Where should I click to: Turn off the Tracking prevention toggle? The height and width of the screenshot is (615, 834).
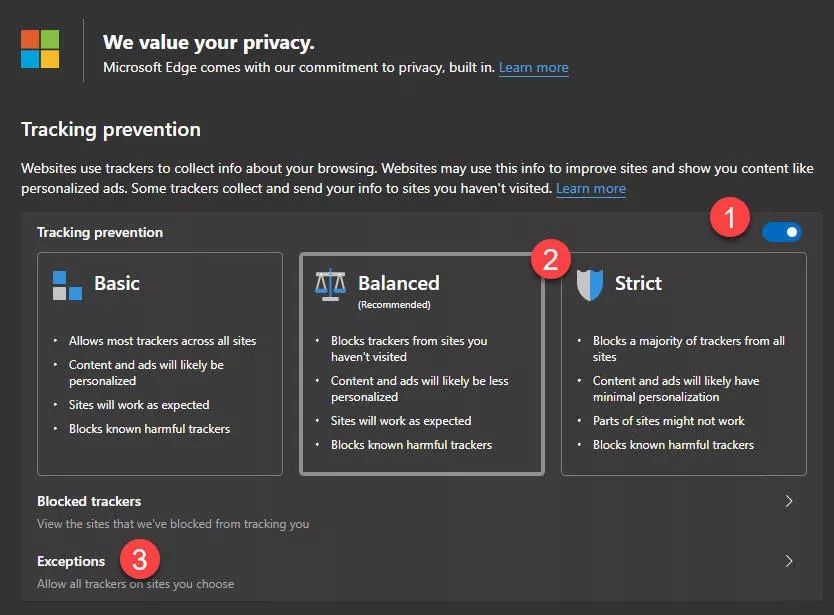[781, 232]
